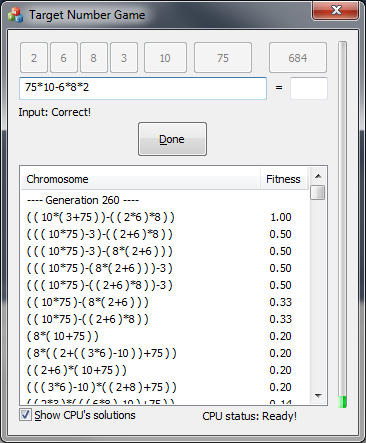The height and width of the screenshot is (443, 366).
Task: Click the number 2 button
Action: (34, 58)
